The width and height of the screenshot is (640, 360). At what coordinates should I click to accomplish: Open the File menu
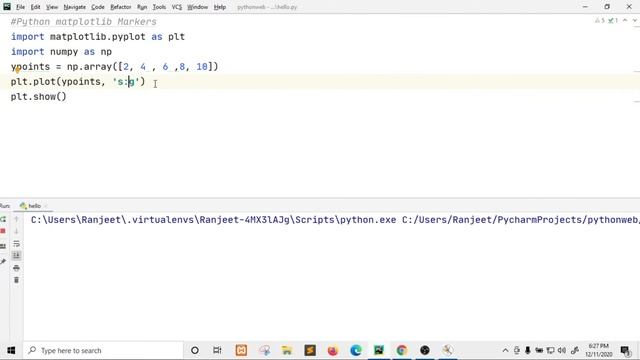tap(20, 7)
